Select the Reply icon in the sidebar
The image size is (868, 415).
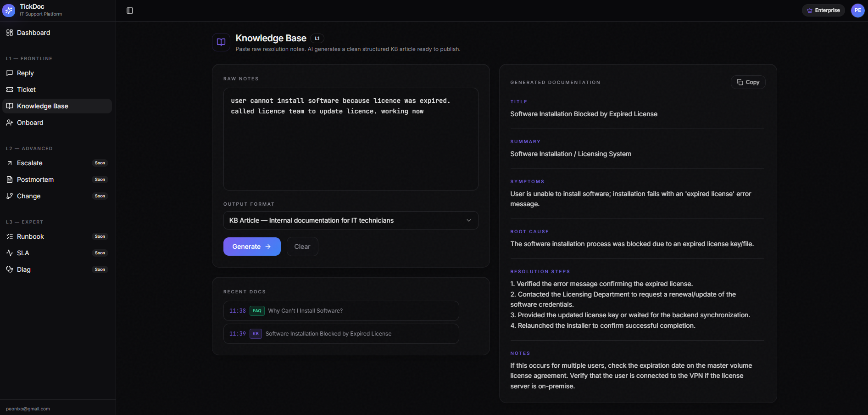point(10,73)
